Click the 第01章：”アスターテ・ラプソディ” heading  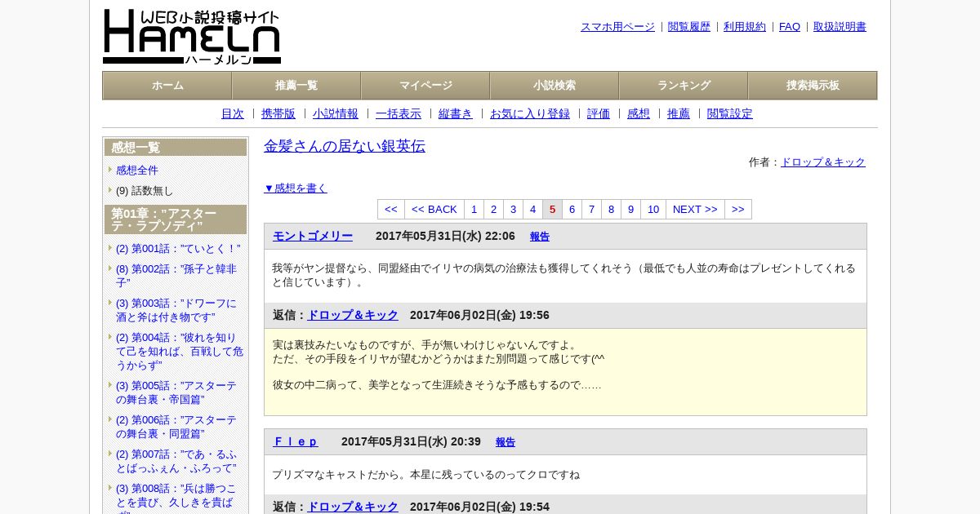(176, 219)
